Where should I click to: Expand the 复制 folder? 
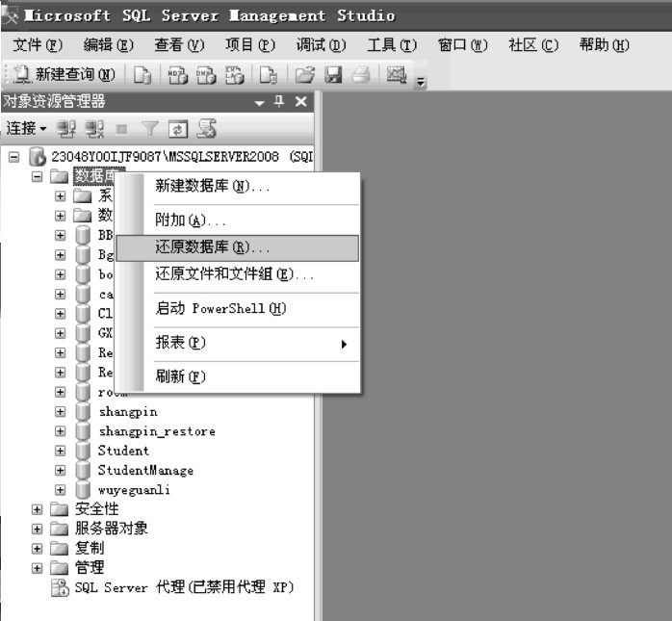pos(38,549)
